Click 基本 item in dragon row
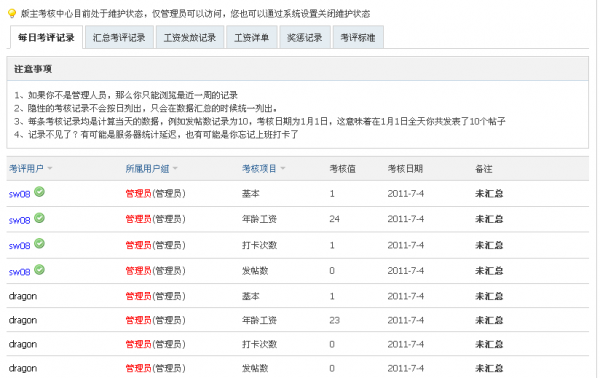600x378 pixels. click(251, 296)
